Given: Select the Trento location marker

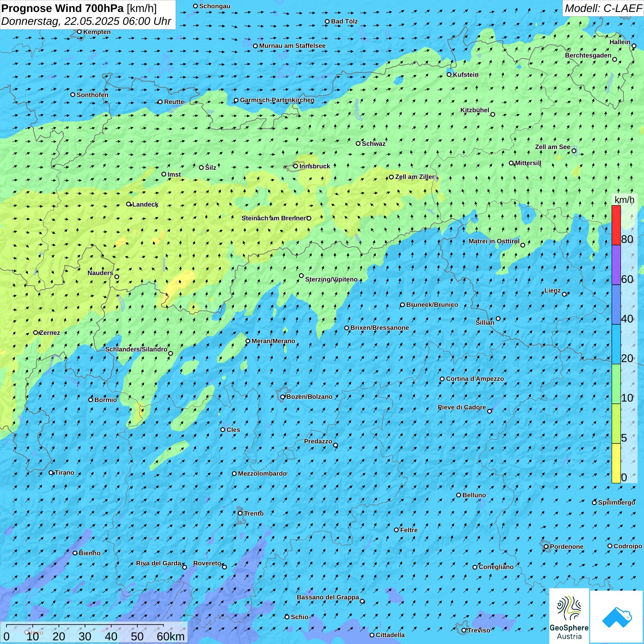Looking at the screenshot, I should tap(240, 513).
